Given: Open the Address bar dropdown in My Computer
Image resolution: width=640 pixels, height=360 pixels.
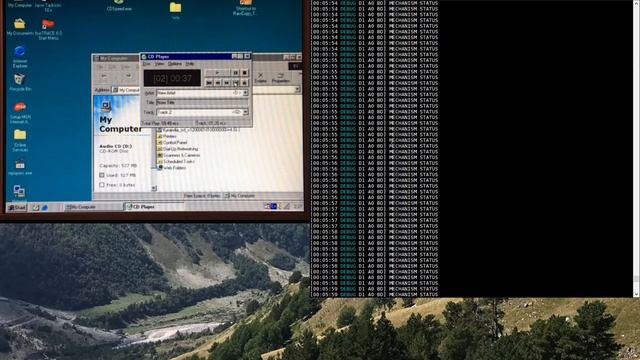Looking at the screenshot, I should (297, 89).
